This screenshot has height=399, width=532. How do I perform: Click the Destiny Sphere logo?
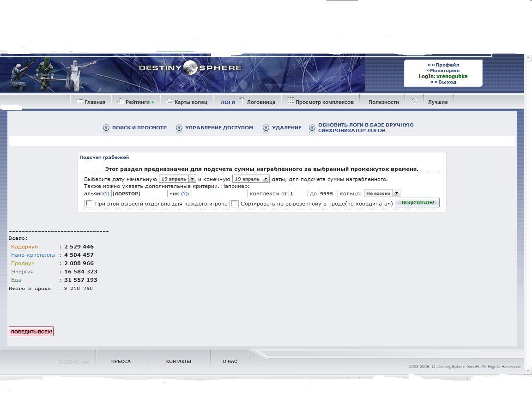click(190, 68)
